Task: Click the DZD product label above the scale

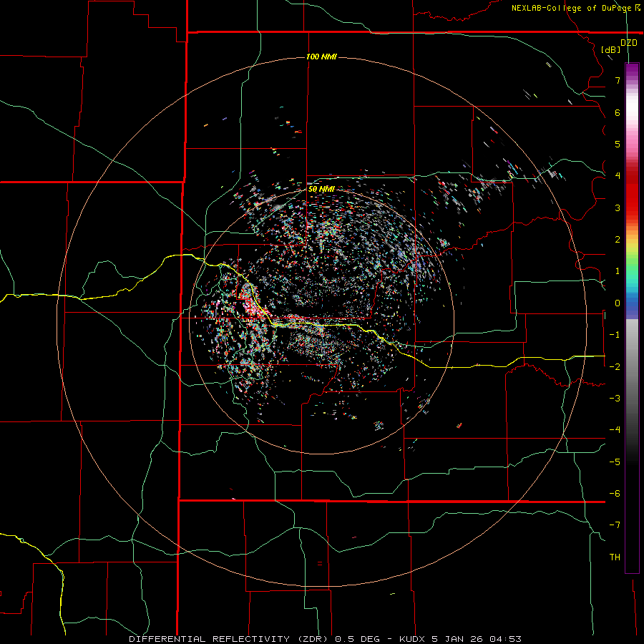Action: tap(629, 43)
